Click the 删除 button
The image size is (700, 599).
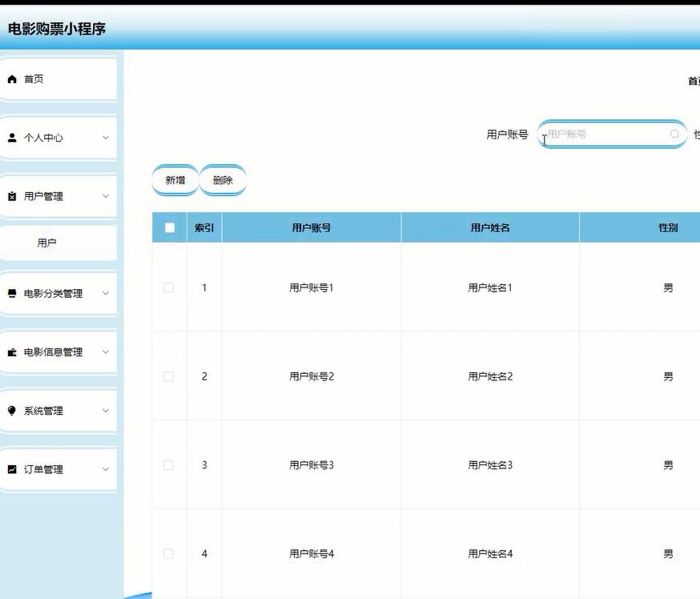pos(223,180)
